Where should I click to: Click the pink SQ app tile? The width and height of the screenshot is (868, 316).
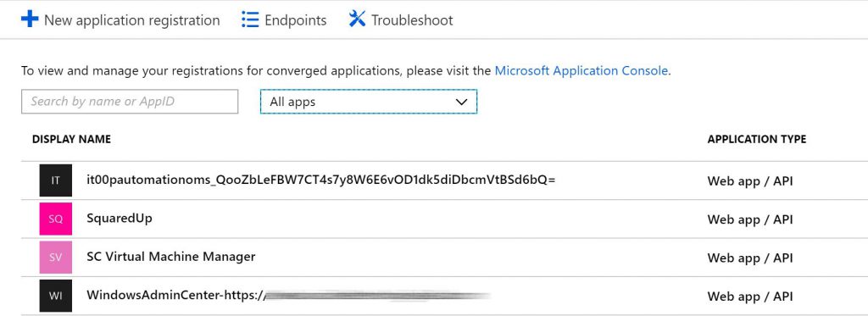pos(55,219)
